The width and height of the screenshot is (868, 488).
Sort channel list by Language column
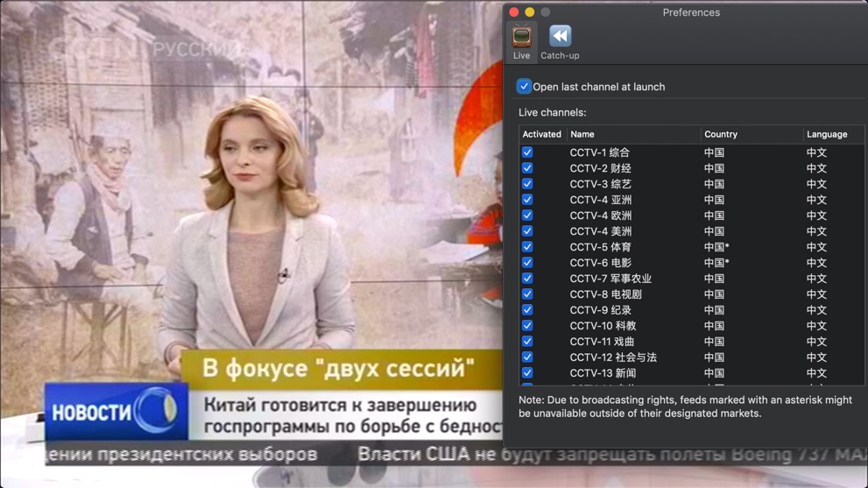833,134
